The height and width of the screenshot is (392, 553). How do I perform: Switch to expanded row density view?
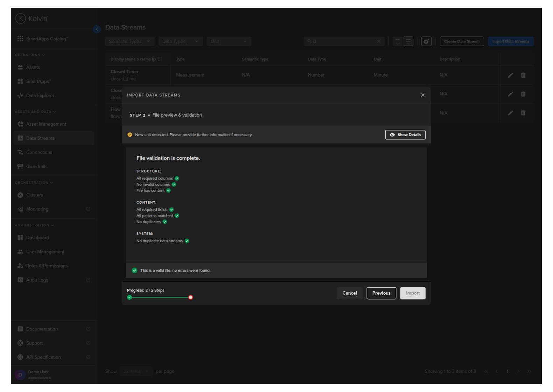coord(408,41)
